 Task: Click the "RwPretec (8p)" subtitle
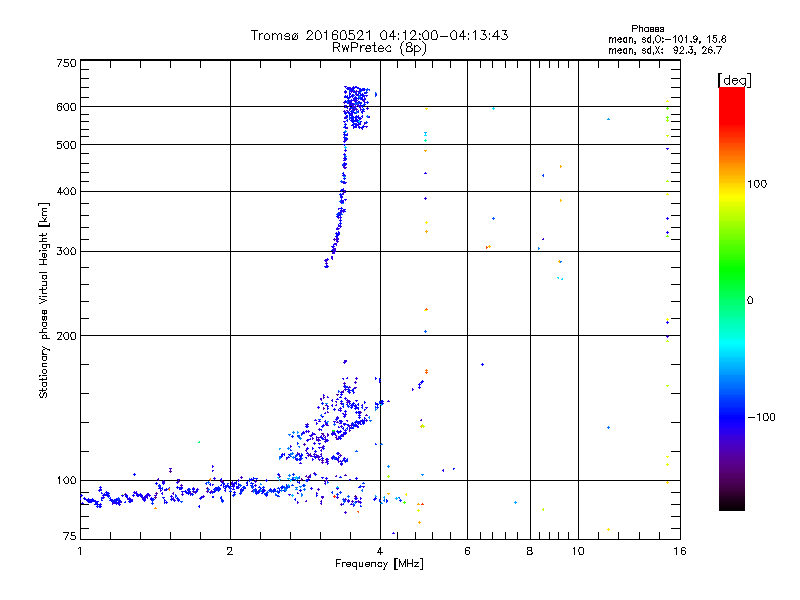(379, 48)
